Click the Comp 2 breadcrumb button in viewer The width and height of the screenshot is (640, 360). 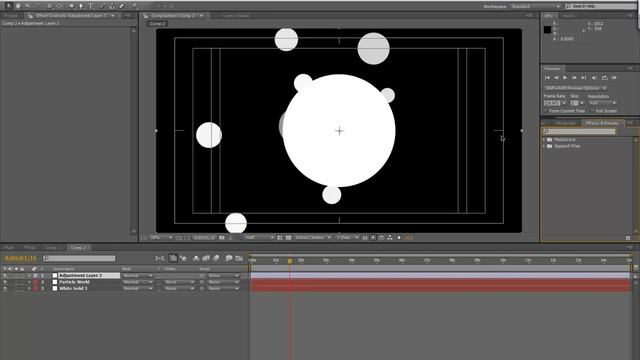point(157,24)
